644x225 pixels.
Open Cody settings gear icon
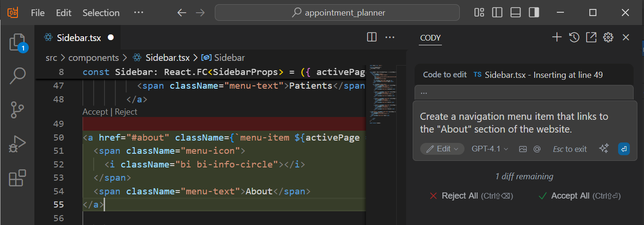pos(608,38)
